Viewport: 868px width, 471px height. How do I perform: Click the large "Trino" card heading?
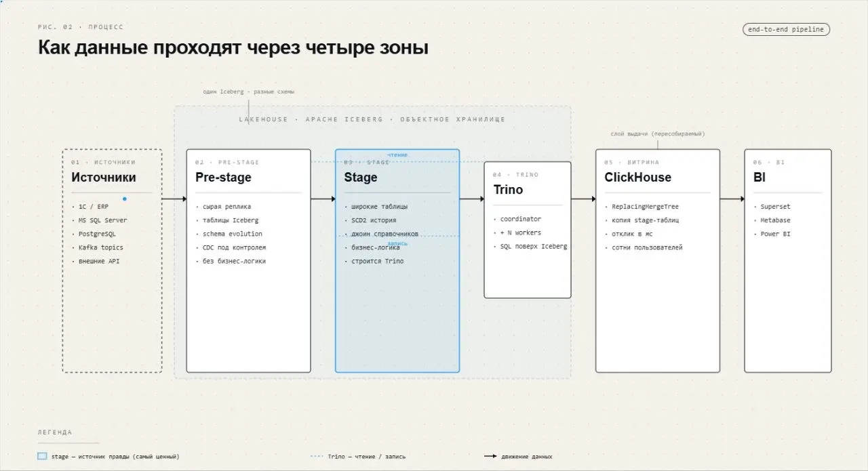[508, 190]
